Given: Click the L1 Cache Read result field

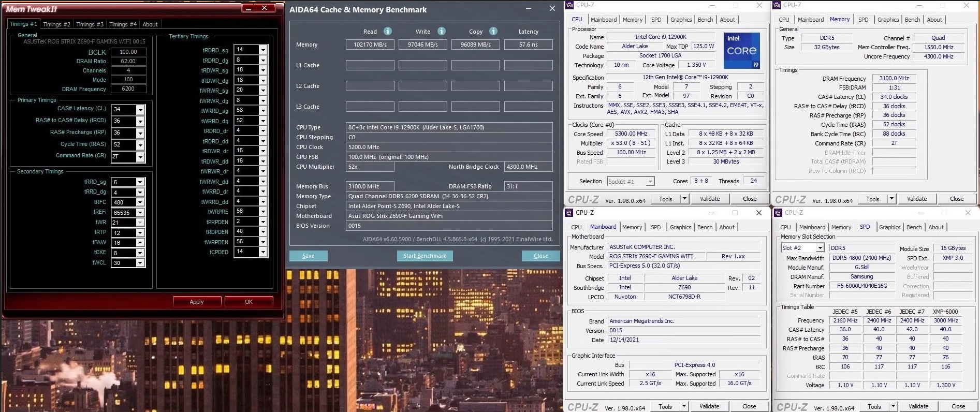Looking at the screenshot, I should [370, 65].
